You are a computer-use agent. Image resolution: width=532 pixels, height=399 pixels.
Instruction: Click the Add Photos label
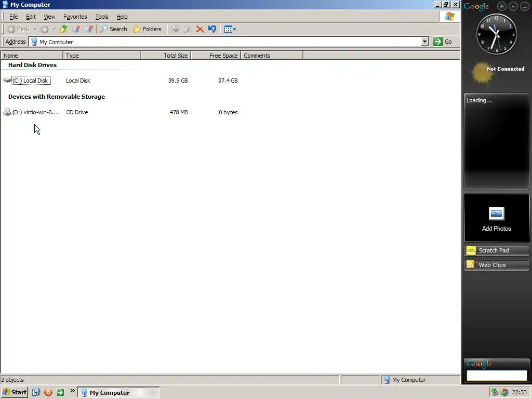pos(496,229)
